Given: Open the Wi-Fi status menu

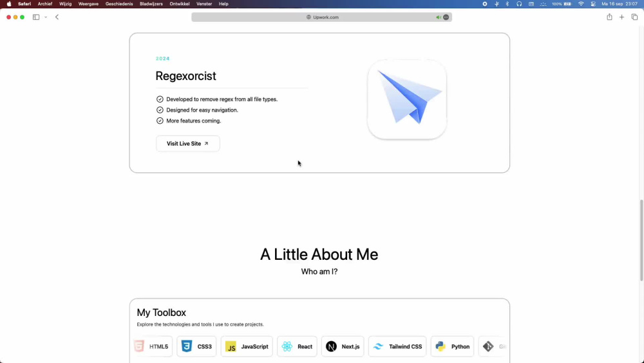Looking at the screenshot, I should pyautogui.click(x=581, y=4).
